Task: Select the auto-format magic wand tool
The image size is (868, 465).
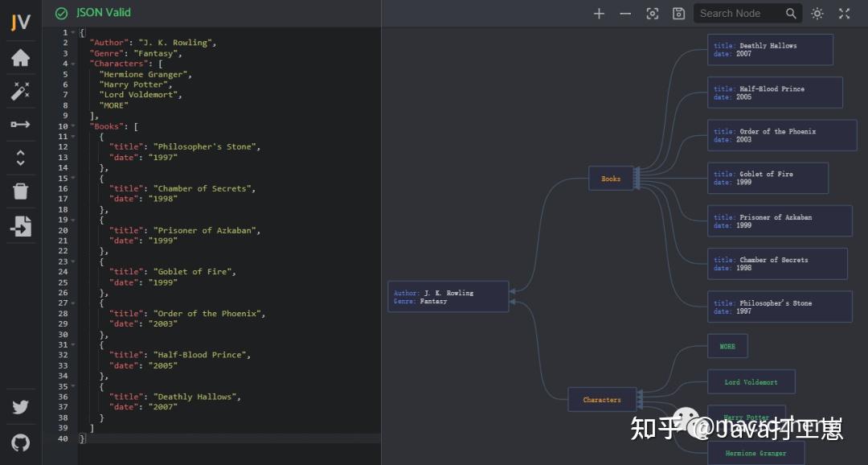Action: tap(20, 90)
